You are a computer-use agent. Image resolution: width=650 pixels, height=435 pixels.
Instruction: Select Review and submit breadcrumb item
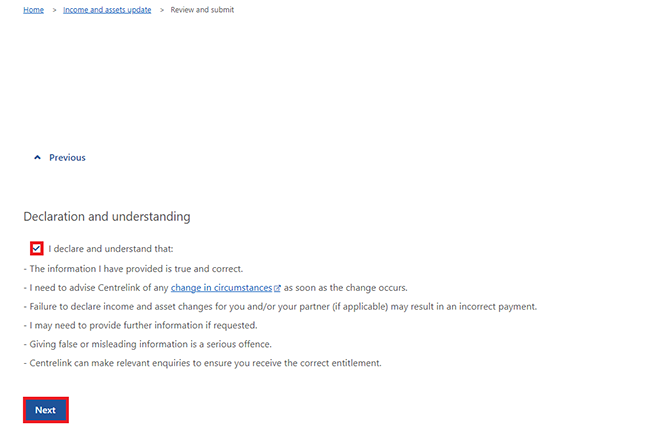click(x=203, y=10)
